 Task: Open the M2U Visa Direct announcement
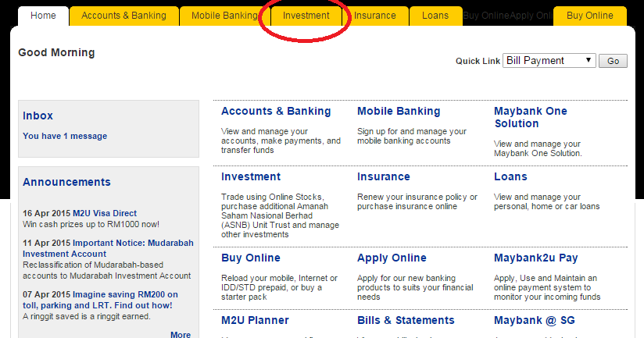(x=105, y=213)
